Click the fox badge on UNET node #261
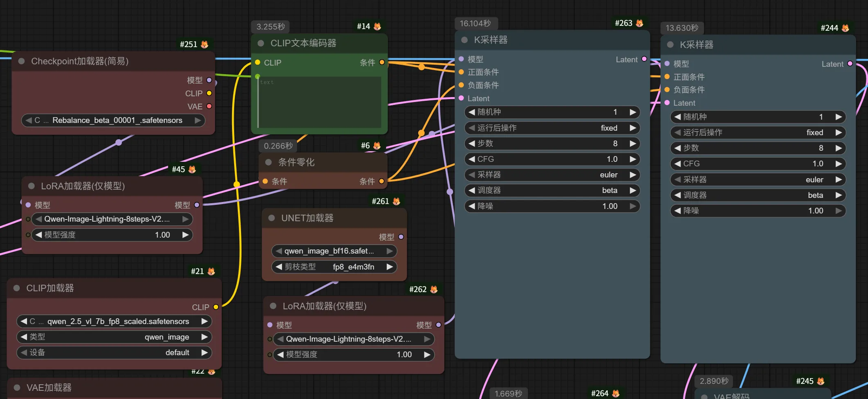This screenshot has height=399, width=868. [396, 201]
